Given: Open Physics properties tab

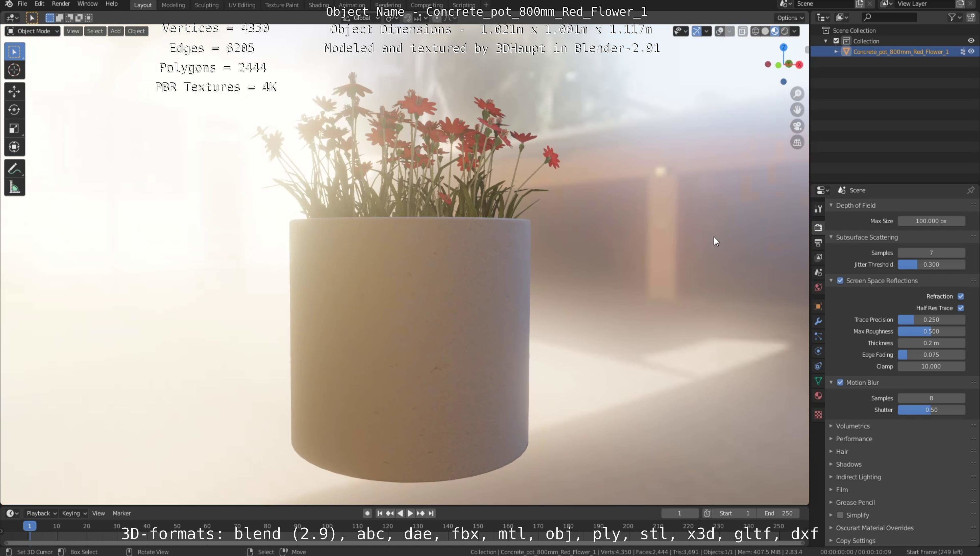Looking at the screenshot, I should click(x=818, y=351).
